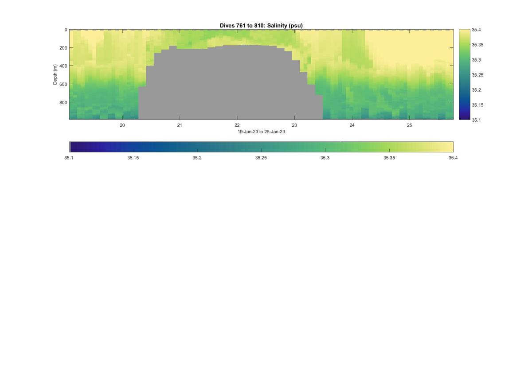Click the 'Depth (m)' y-axis label

tap(55, 74)
